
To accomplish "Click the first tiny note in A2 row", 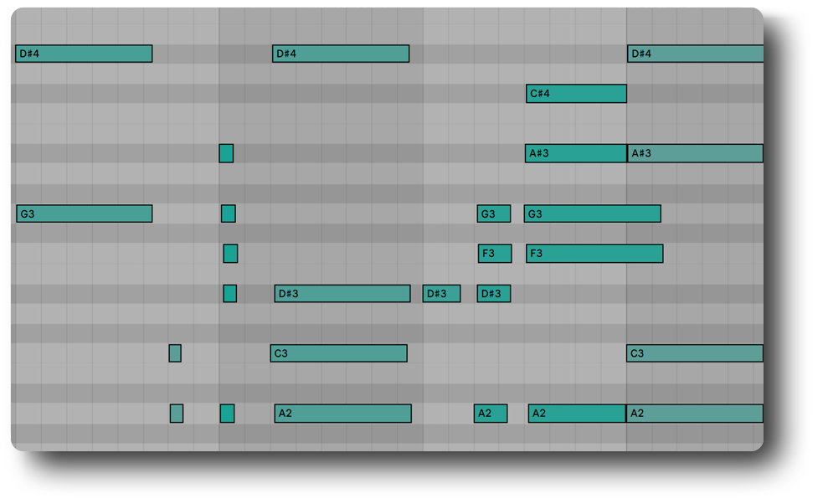I will pos(177,414).
